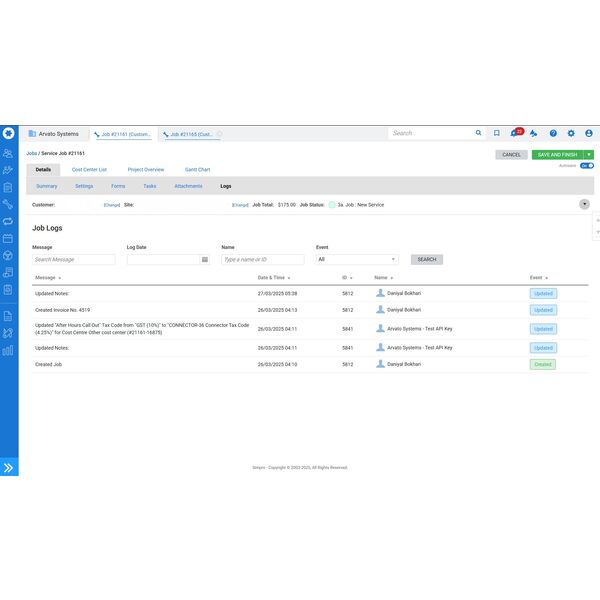Click the search magnifier icon
The image size is (600, 600).
[x=478, y=133]
